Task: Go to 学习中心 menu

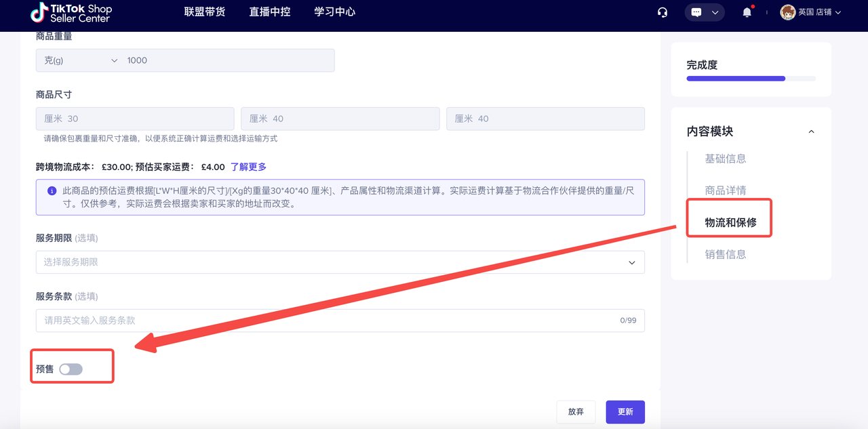Action: (x=335, y=12)
